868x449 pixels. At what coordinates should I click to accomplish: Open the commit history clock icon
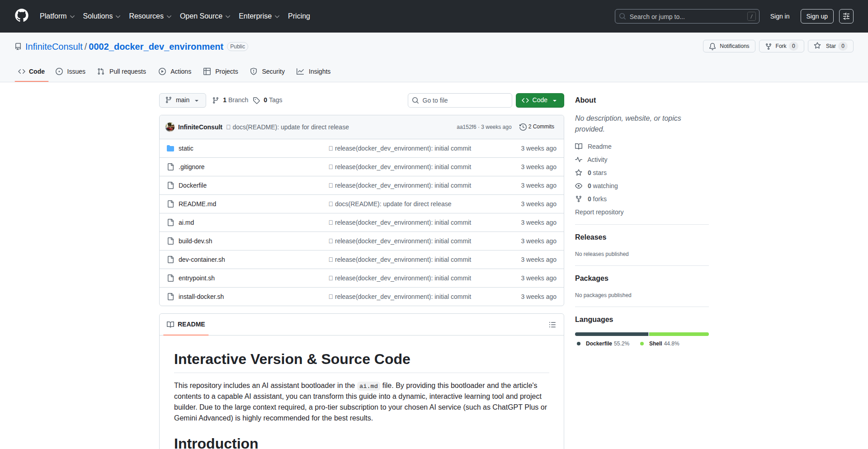[523, 127]
